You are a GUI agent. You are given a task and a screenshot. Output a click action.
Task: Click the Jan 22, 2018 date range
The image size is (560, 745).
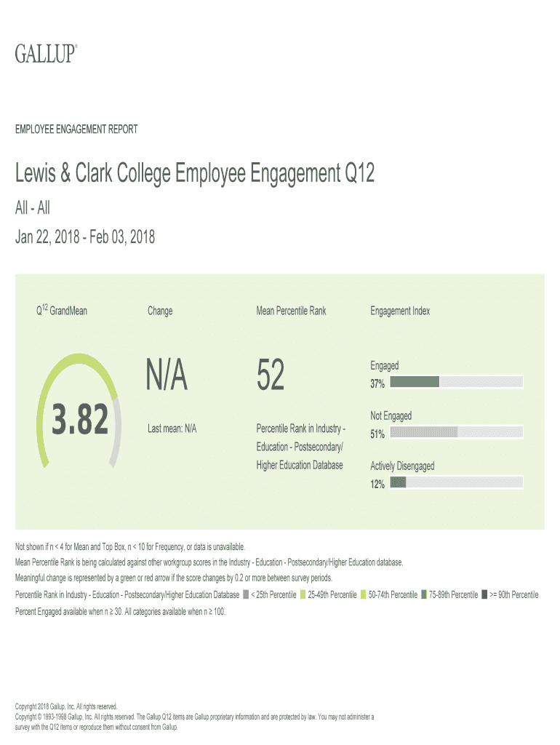click(x=85, y=237)
